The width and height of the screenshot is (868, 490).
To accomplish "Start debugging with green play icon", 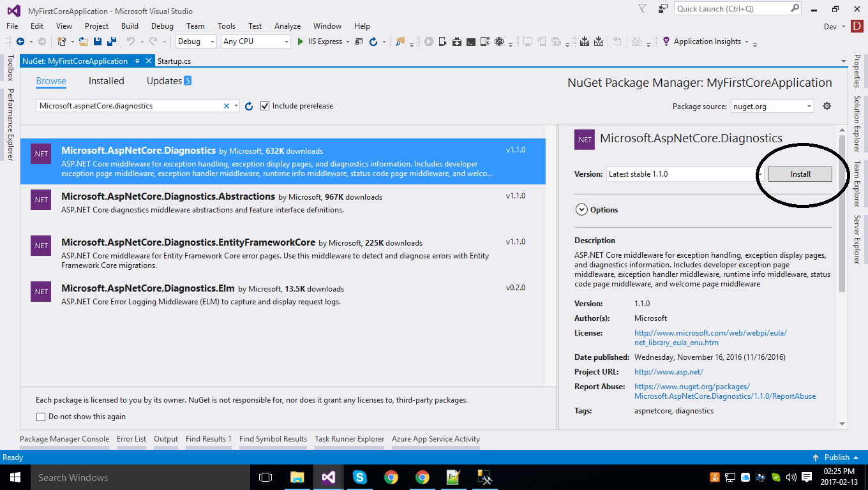I will coord(301,41).
